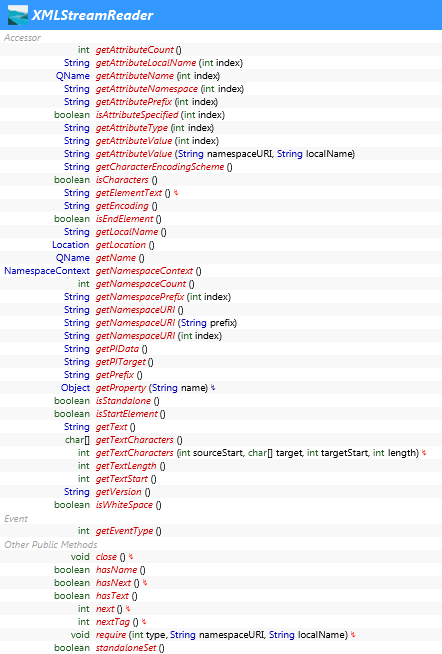Open isEndElement method link
Viewport: 442px width, 654px height.
pyautogui.click(x=125, y=219)
